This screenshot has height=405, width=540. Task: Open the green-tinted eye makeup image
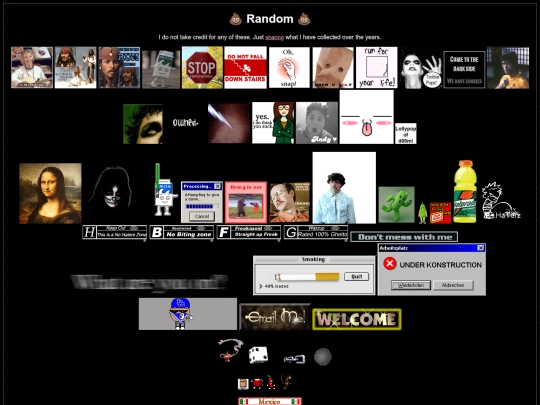point(143,124)
